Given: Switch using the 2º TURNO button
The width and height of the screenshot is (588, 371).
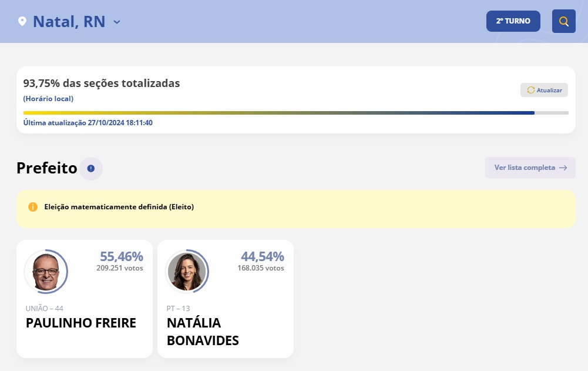Looking at the screenshot, I should (x=513, y=21).
